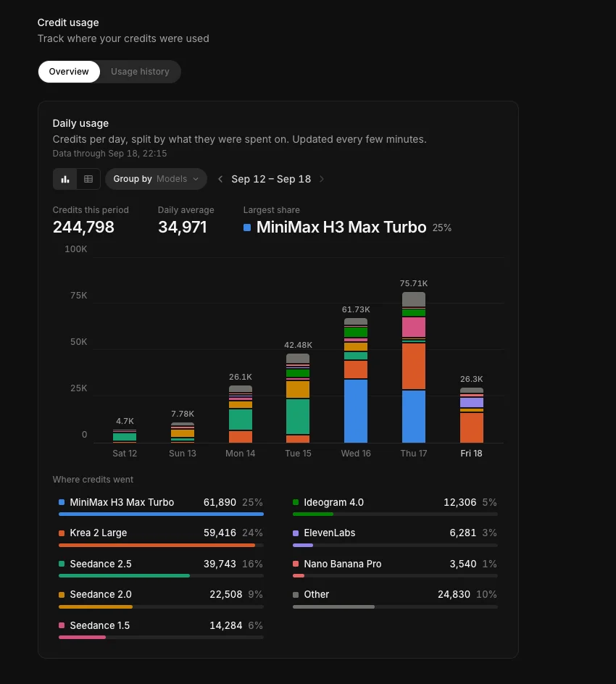The width and height of the screenshot is (616, 684).
Task: Click the 4.7K bar label
Action: click(125, 421)
